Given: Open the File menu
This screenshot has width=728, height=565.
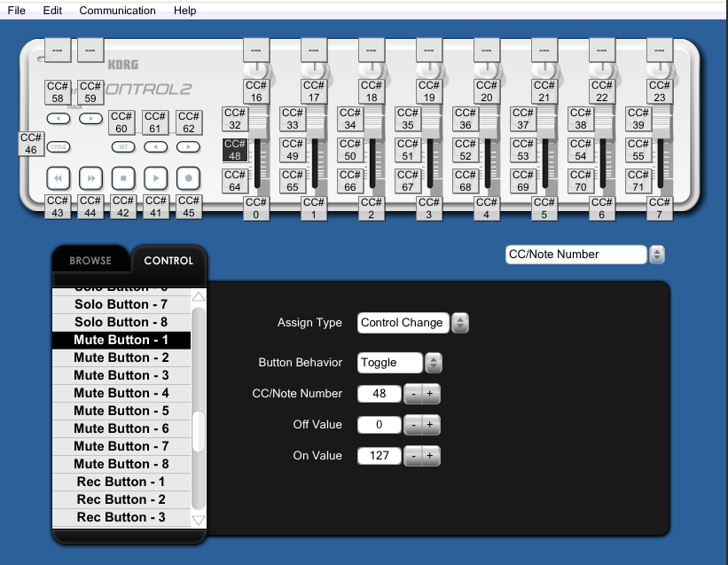Looking at the screenshot, I should coord(17,11).
